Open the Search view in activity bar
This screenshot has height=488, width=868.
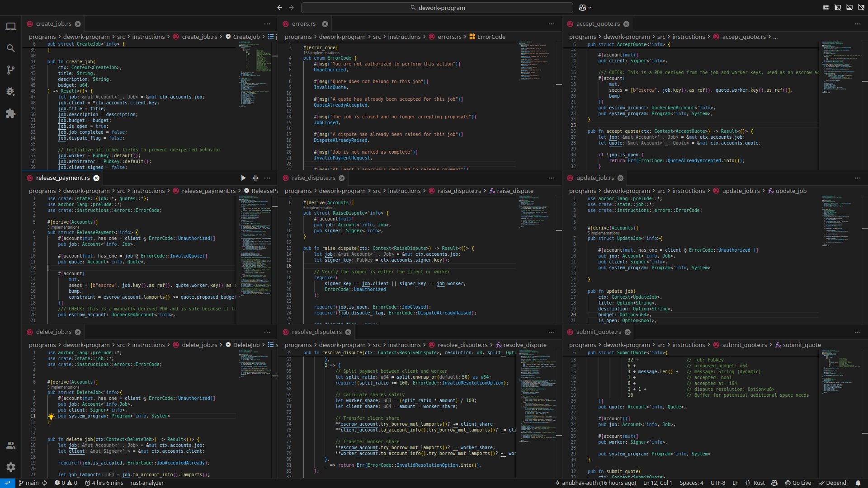(11, 48)
